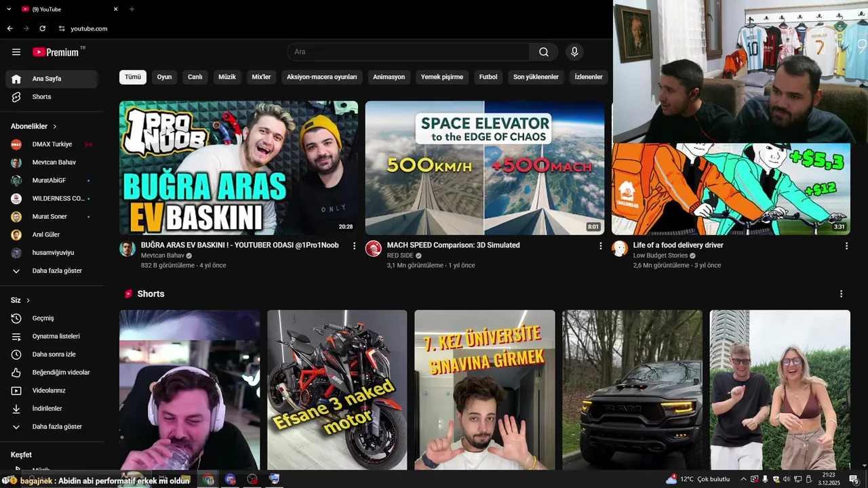Open Geçmiş watch history

pos(52,319)
